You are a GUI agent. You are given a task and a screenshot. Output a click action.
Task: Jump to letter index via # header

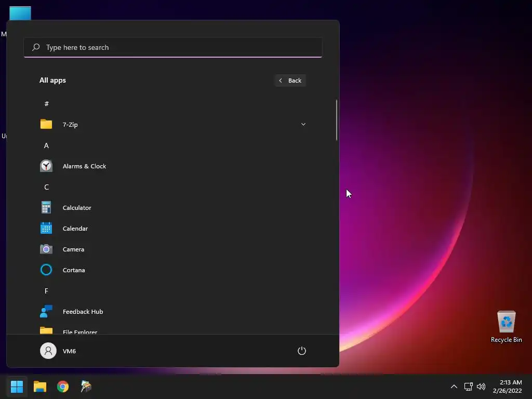(x=46, y=103)
